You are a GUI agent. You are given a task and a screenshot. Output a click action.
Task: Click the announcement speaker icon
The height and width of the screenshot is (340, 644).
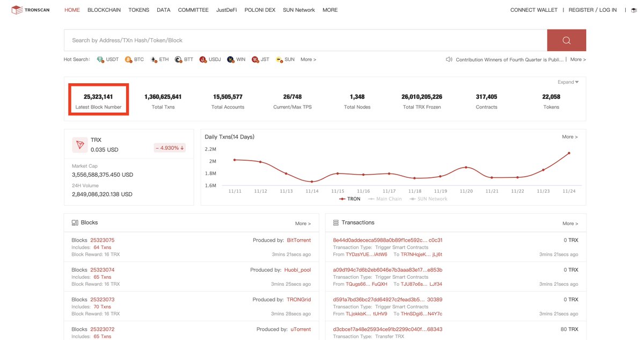449,60
